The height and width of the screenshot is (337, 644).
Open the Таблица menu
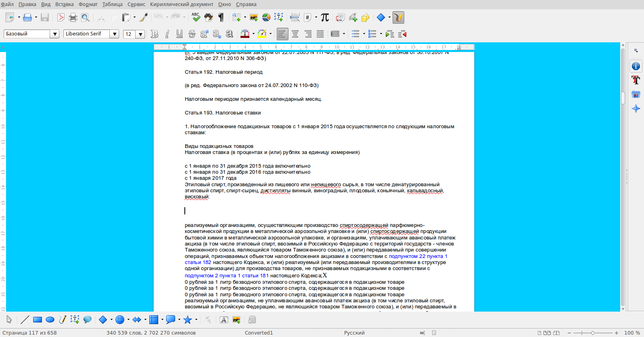[113, 4]
